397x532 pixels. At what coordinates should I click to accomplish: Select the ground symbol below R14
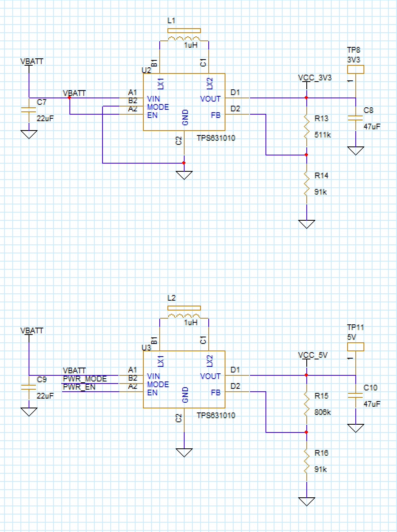(307, 224)
